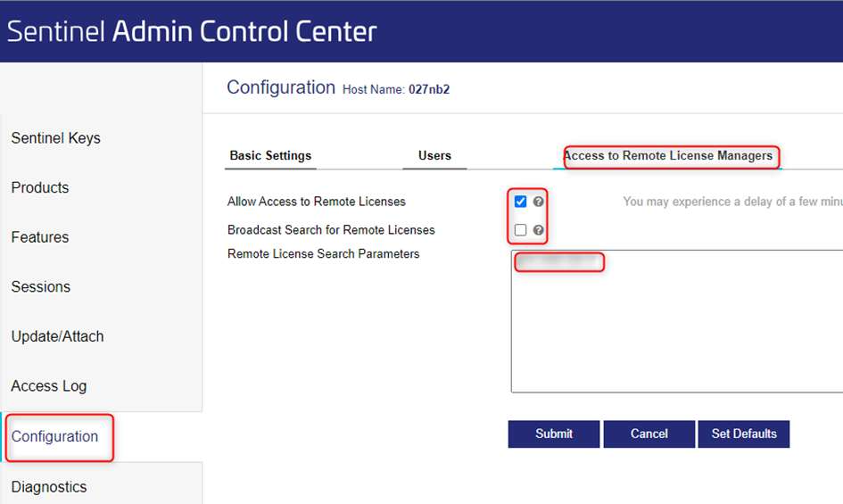Image resolution: width=843 pixels, height=504 pixels.
Task: Open Sentinel Keys in the sidebar
Action: [x=55, y=138]
